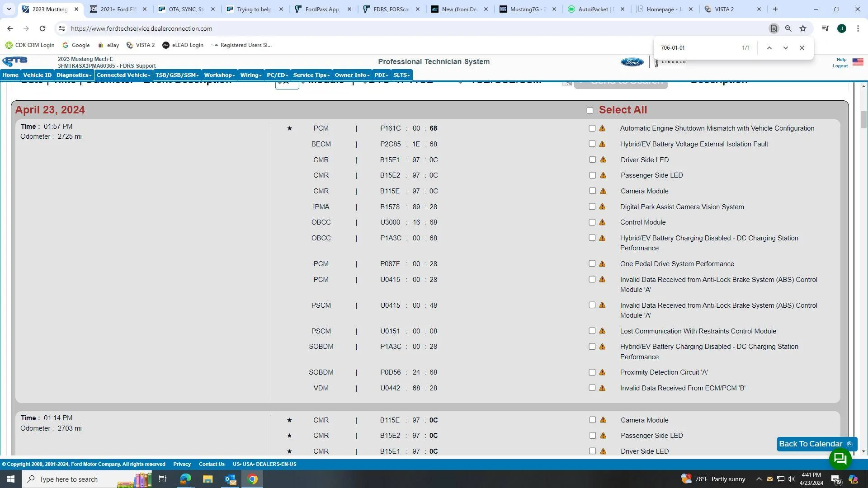Click warning icon beside Control Module
This screenshot has width=868, height=488.
pyautogui.click(x=602, y=222)
